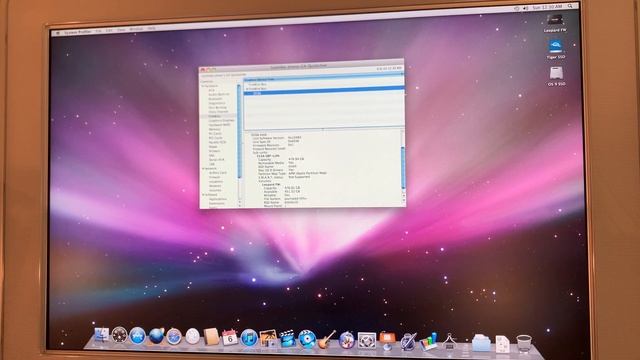Launch iPhoto from the Dock
This screenshot has width=640, height=360.
(268, 338)
